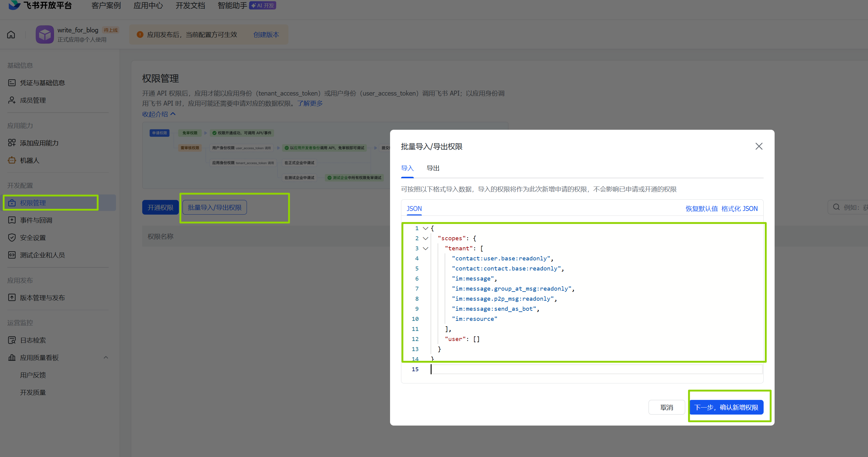Click the write_for_blog app cube icon
The height and width of the screenshot is (457, 868).
tap(45, 34)
